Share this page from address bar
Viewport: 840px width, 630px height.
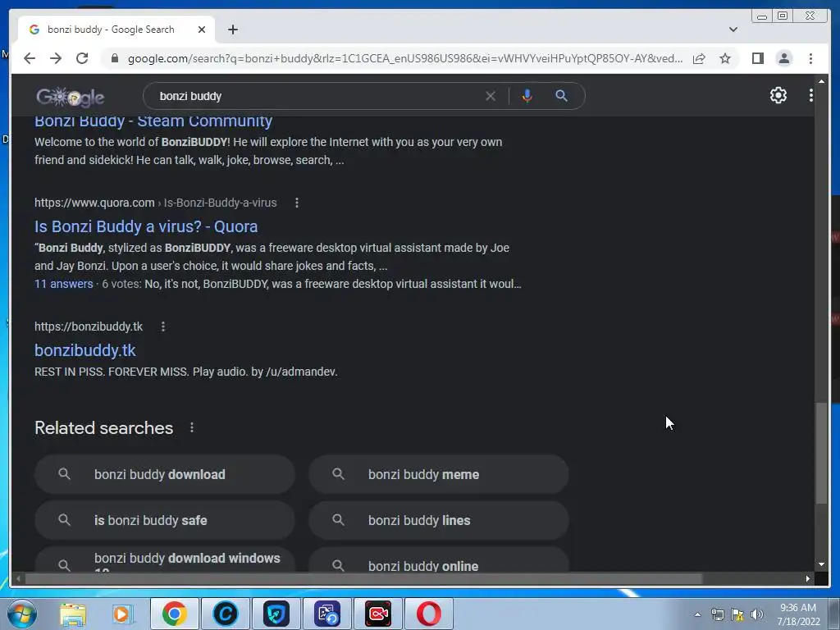[699, 58]
